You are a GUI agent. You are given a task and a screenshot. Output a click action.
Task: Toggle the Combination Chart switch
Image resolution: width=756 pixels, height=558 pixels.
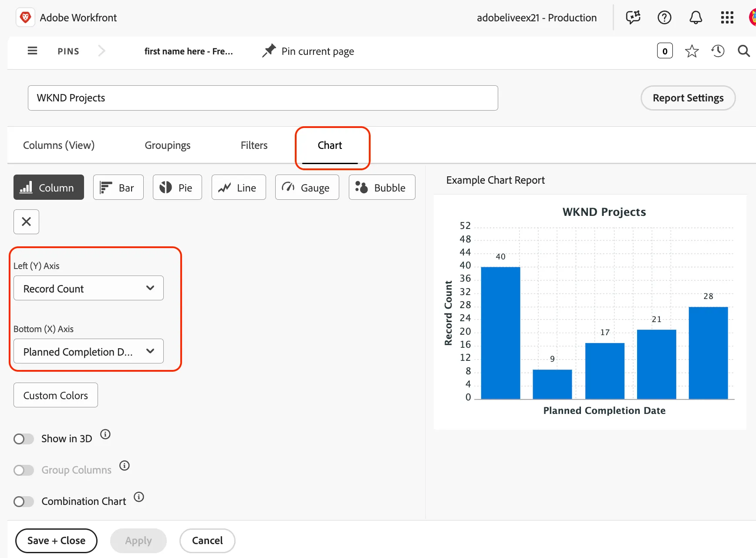pos(24,501)
